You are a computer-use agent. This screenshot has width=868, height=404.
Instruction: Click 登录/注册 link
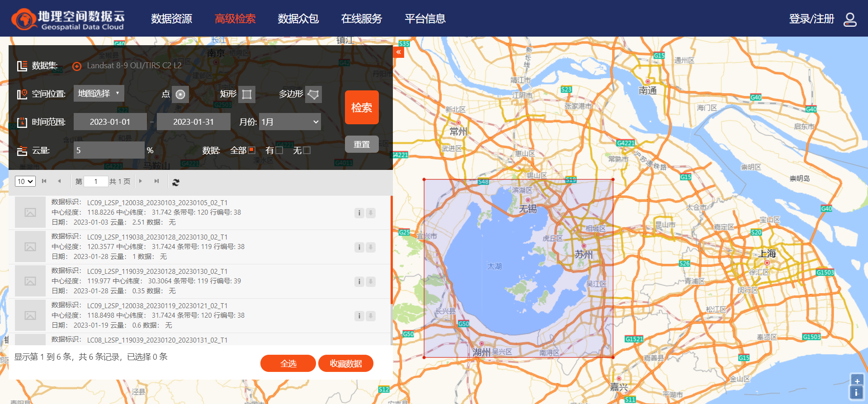(x=811, y=19)
